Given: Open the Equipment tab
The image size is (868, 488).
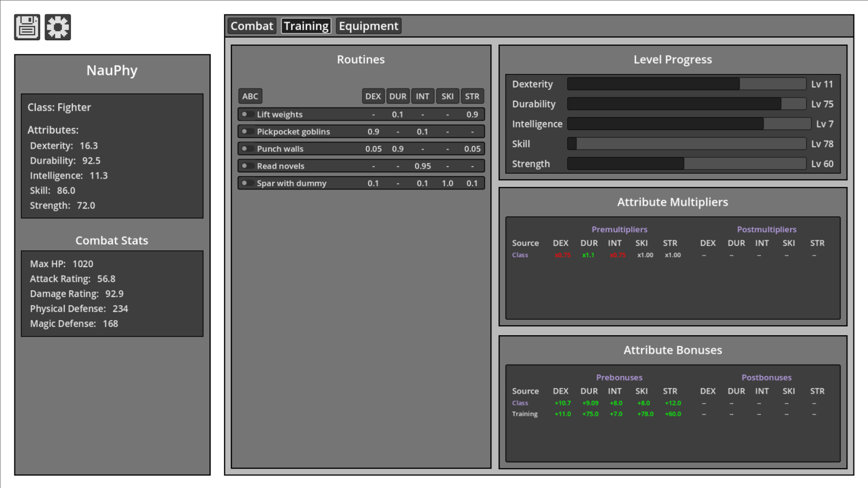Looking at the screenshot, I should [368, 26].
